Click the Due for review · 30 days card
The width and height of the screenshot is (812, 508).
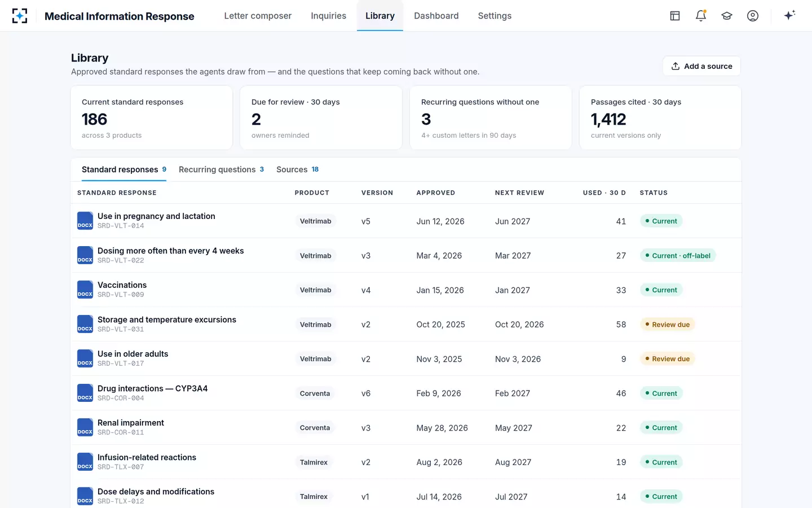pos(321,118)
